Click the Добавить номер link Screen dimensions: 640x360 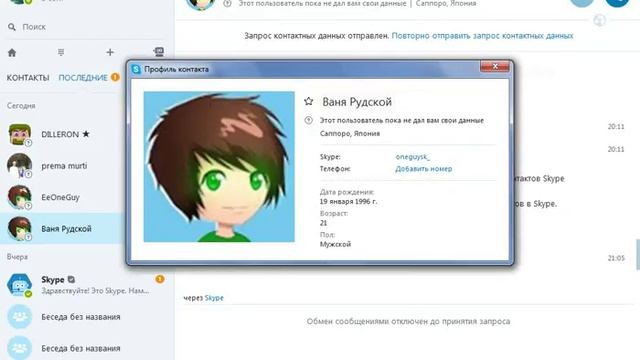pos(424,169)
